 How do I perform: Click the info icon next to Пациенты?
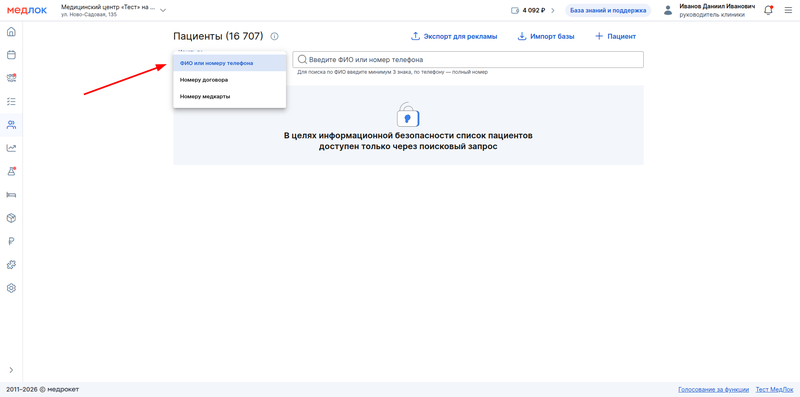pyautogui.click(x=274, y=36)
